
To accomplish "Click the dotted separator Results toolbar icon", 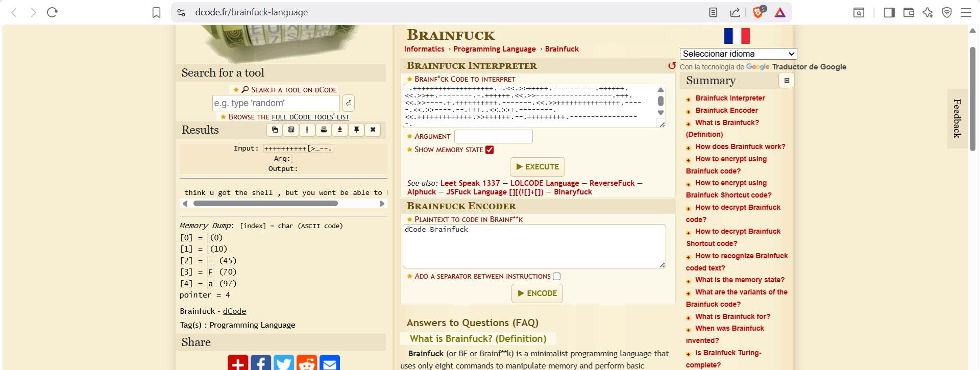I will click(x=307, y=130).
